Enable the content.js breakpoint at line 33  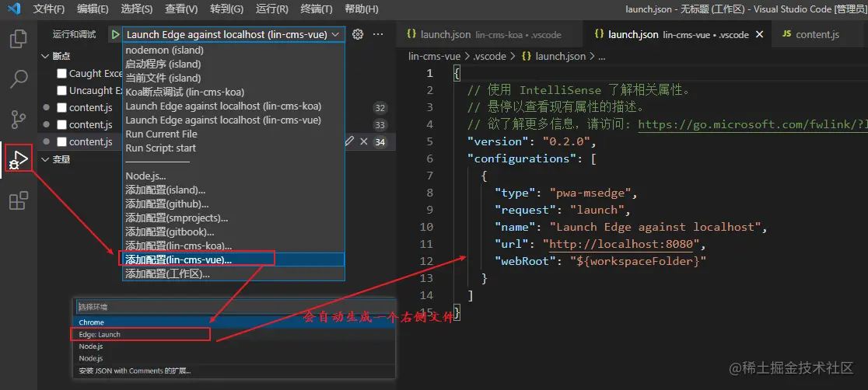(62, 125)
